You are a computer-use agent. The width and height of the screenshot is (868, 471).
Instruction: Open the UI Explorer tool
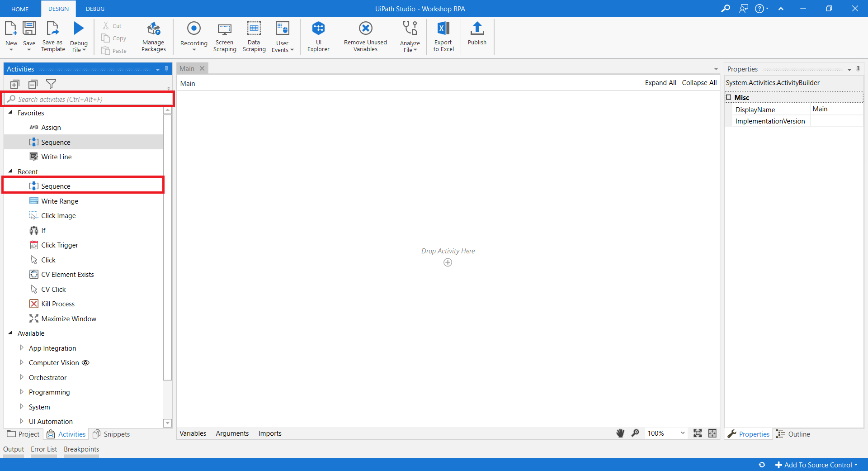[318, 36]
